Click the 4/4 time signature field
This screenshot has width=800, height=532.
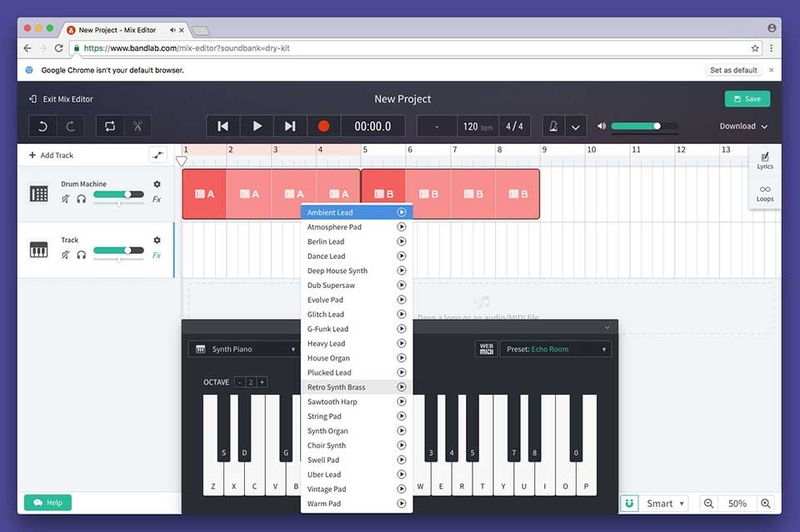point(514,126)
